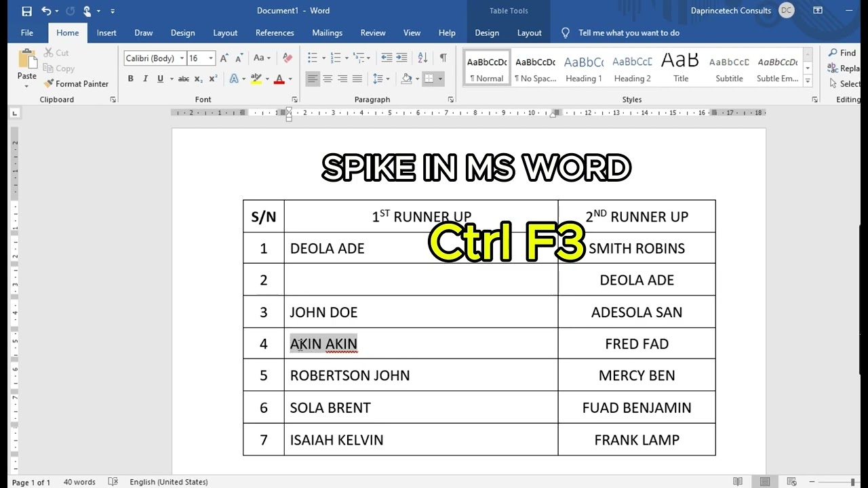Image resolution: width=868 pixels, height=488 pixels.
Task: Apply the No Spacing style
Action: click(x=535, y=68)
